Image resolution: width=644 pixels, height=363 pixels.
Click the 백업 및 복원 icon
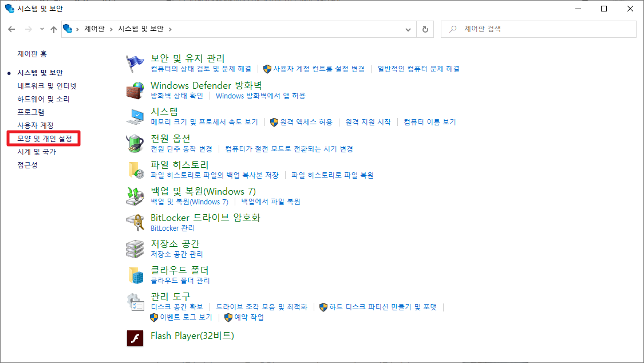(135, 196)
